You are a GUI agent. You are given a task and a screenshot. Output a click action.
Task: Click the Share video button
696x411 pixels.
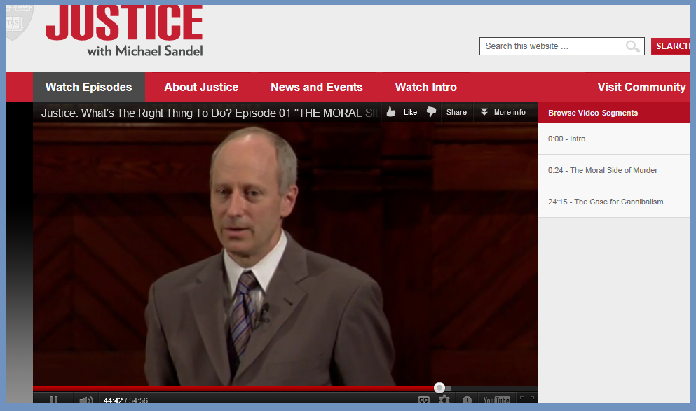coord(456,112)
